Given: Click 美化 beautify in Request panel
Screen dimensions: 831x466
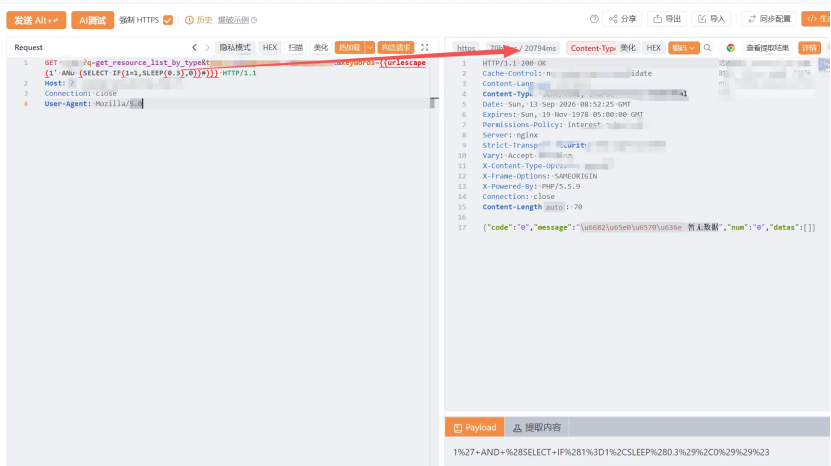Looking at the screenshot, I should tap(321, 48).
